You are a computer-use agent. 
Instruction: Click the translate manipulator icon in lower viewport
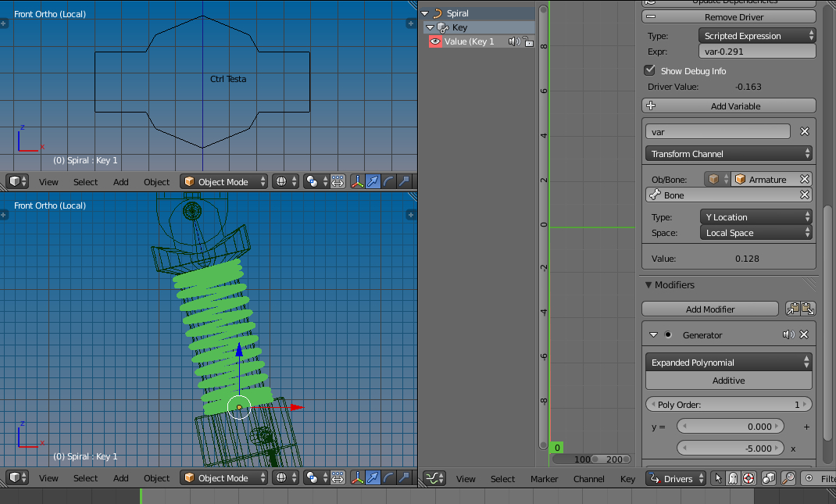pos(373,478)
